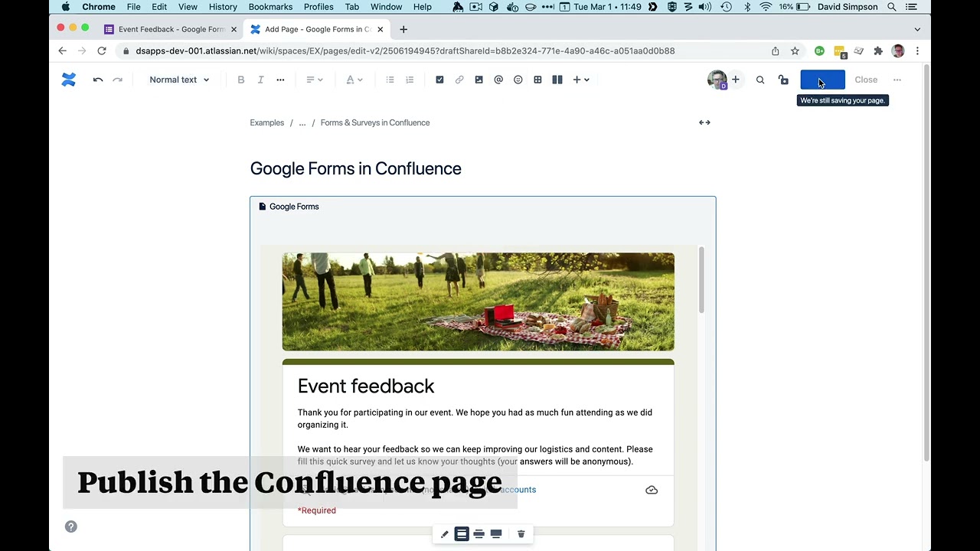The width and height of the screenshot is (980, 551).
Task: Select the Google Forms macro header
Action: point(289,207)
